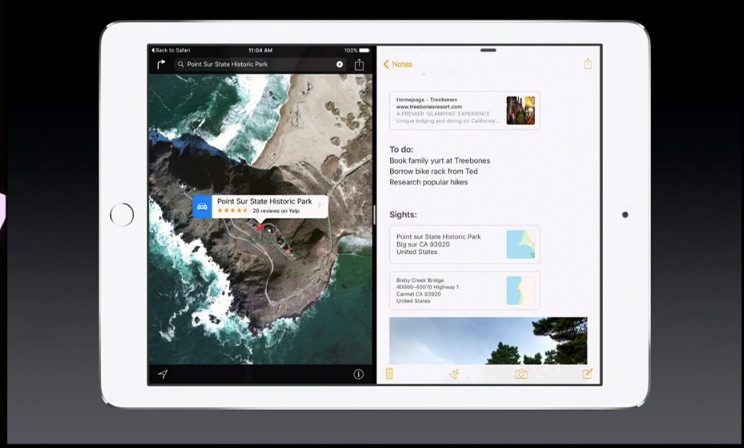Viewport: 744px width, 448px height.
Task: Expand the Point Sur callout chevron
Action: coord(319,207)
